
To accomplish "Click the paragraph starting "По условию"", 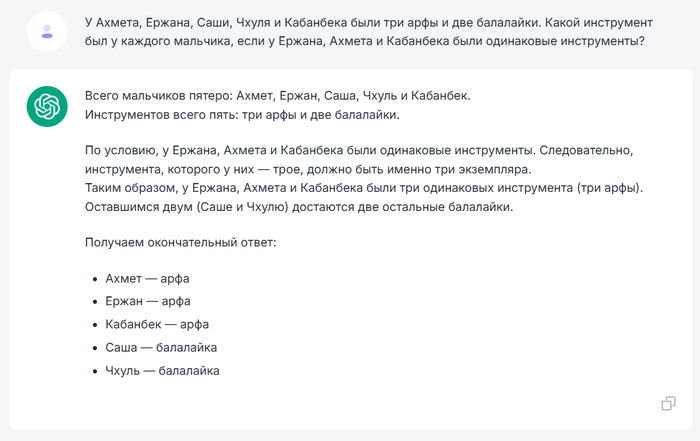I will [359, 159].
